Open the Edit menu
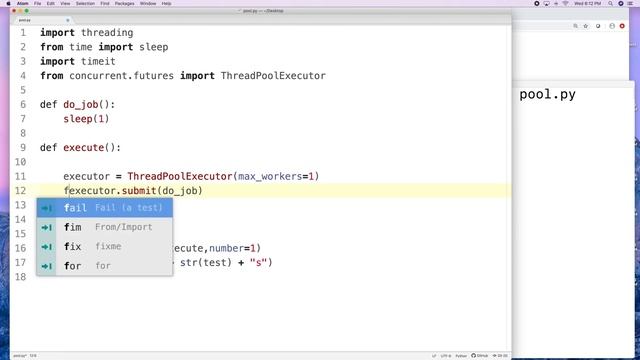The image size is (640, 360). pyautogui.click(x=51, y=3)
